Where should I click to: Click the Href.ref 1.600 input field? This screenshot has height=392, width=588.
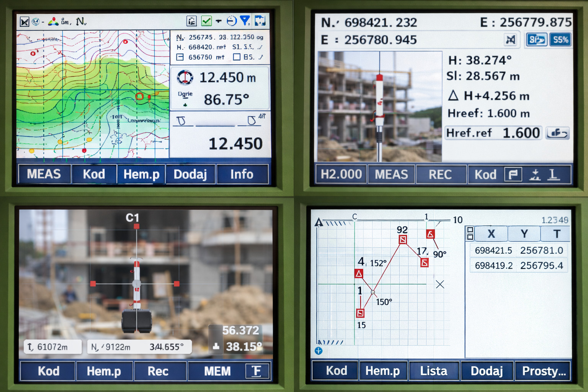coord(493,133)
